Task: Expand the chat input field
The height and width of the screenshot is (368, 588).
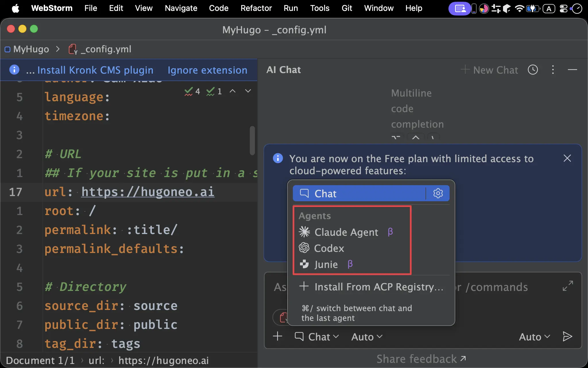Action: point(568,286)
